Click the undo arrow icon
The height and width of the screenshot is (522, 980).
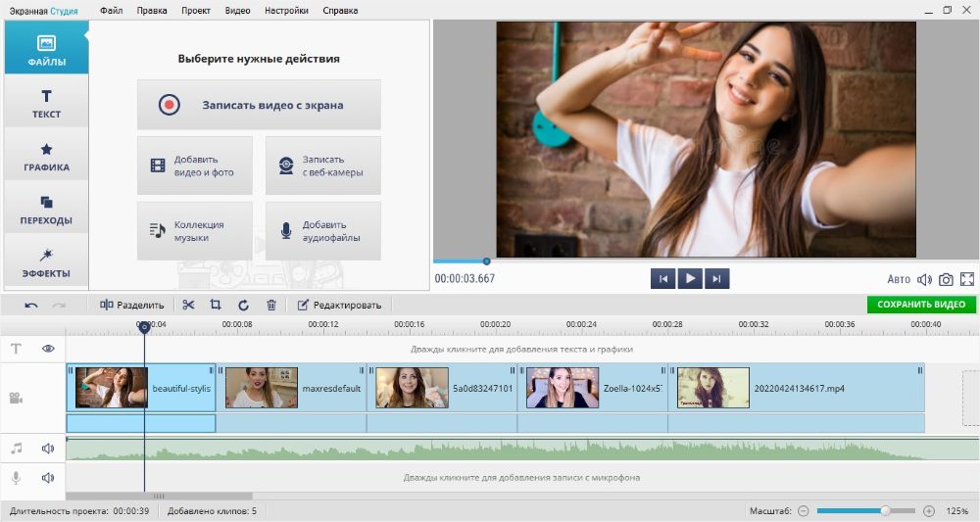[31, 305]
